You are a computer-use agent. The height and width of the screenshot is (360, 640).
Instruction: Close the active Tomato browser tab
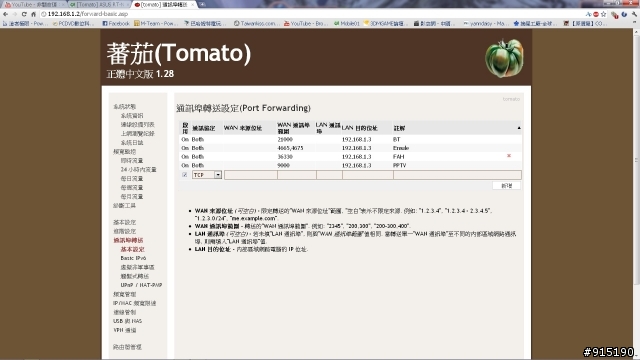click(x=193, y=4)
